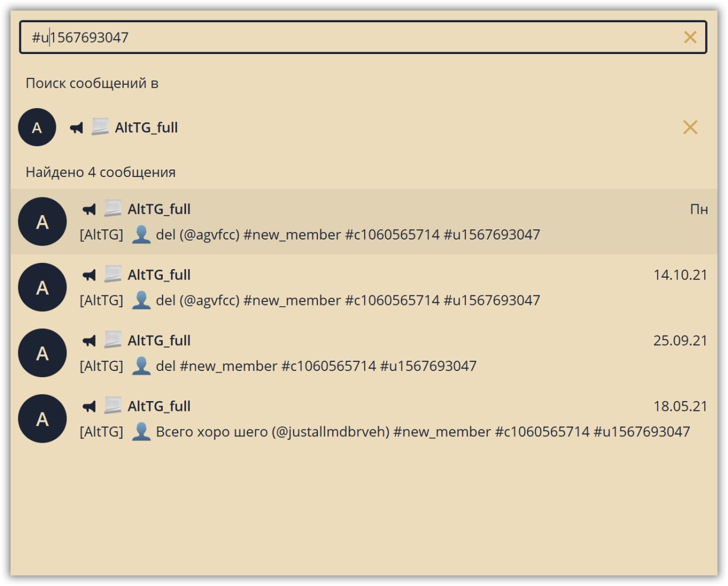
Task: Click the megaphone icon in the Пн result
Action: click(x=89, y=209)
